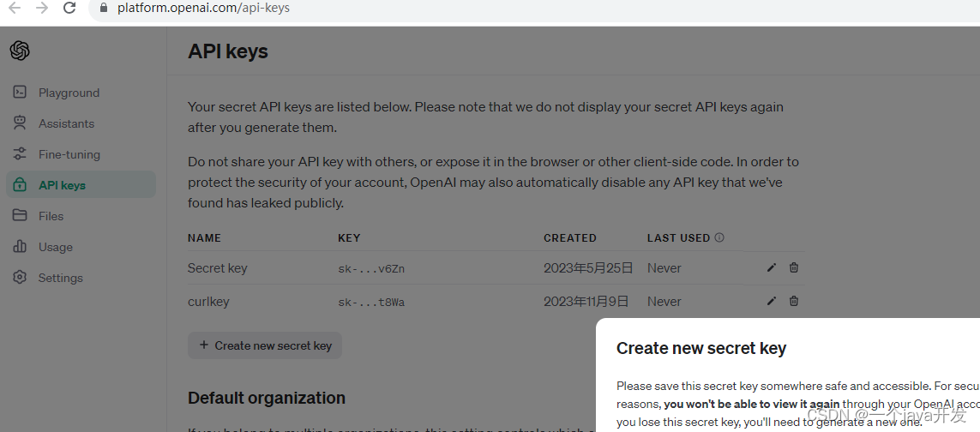
Task: Open Files in the sidebar
Action: (x=81, y=216)
